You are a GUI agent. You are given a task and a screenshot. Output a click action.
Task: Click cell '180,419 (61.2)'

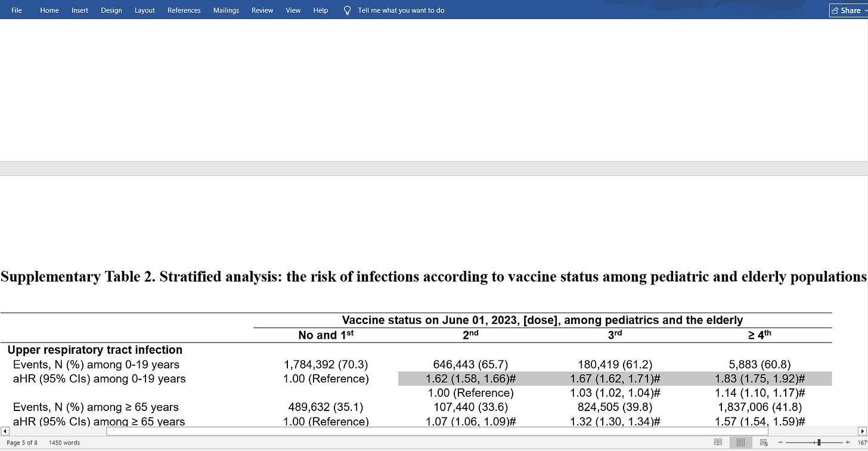pos(615,364)
